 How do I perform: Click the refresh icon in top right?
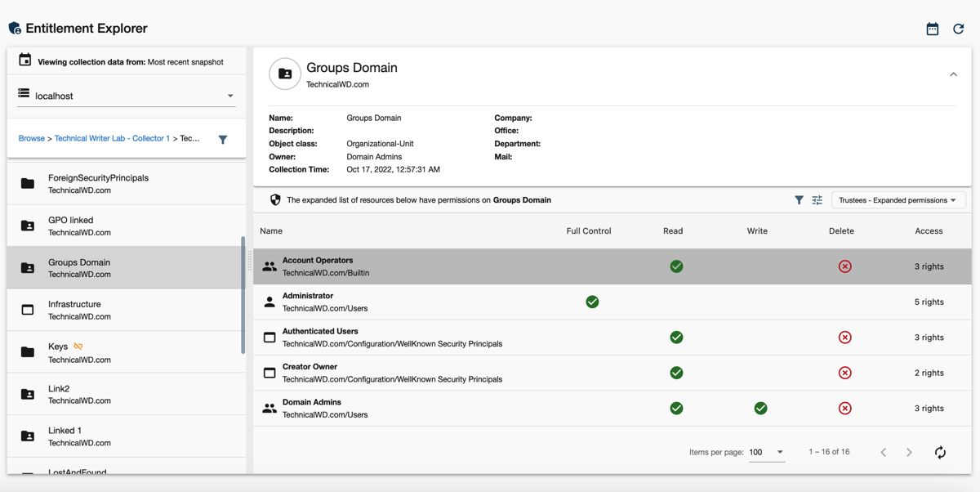pos(959,29)
